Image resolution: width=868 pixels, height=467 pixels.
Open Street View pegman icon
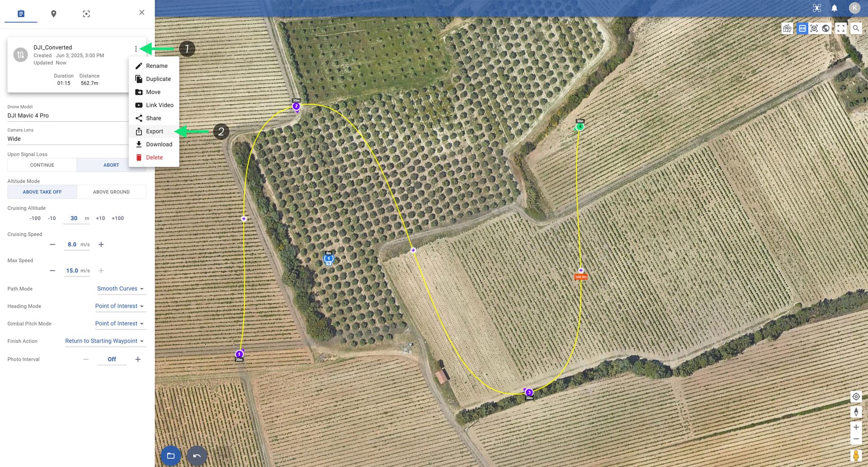856,455
